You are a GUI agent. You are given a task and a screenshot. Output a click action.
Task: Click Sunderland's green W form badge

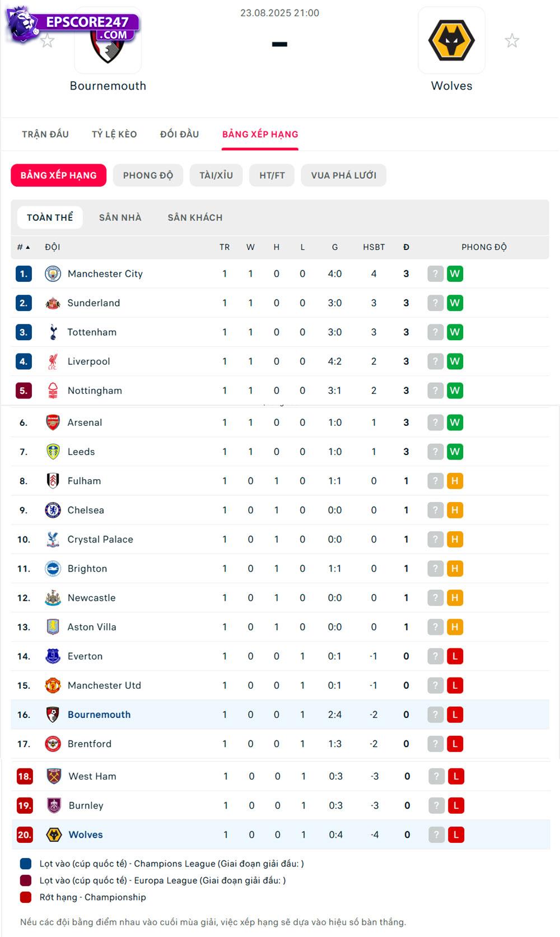click(x=455, y=303)
